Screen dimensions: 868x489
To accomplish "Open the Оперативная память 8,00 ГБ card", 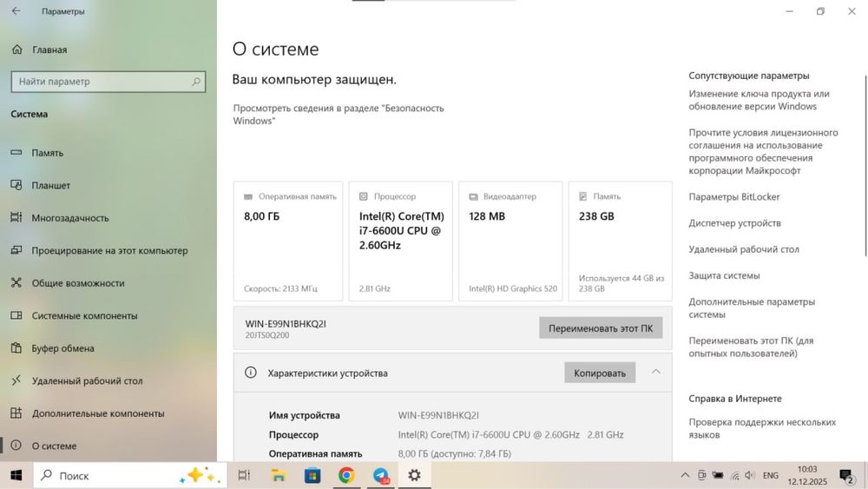I will tap(288, 241).
